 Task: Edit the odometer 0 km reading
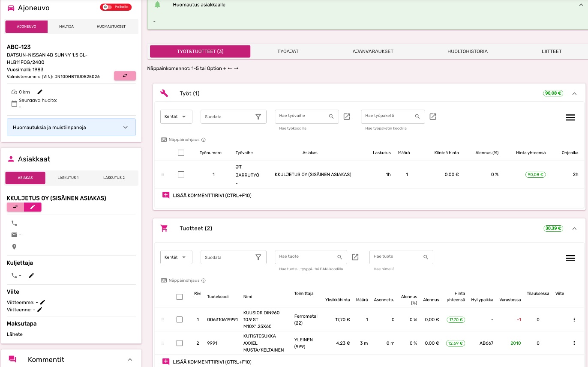point(40,92)
